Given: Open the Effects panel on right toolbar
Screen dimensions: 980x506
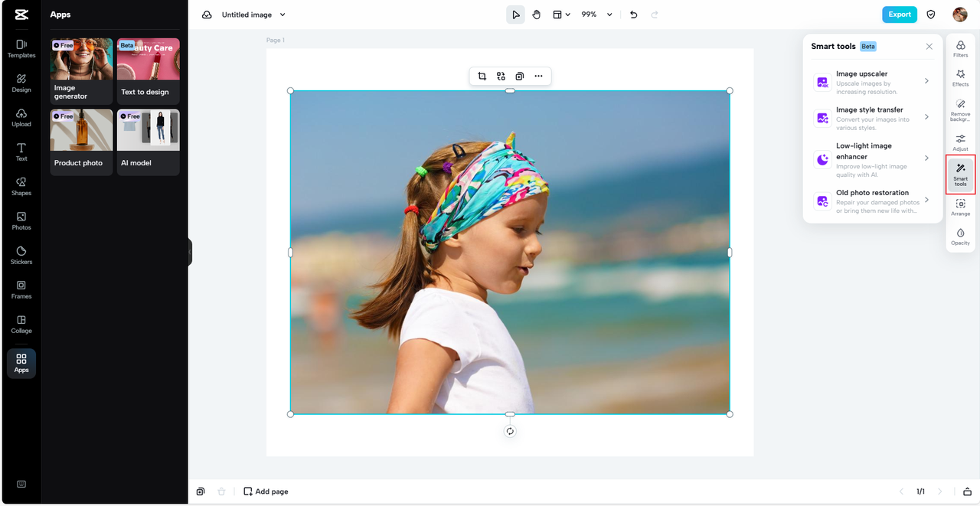Looking at the screenshot, I should 961,78.
